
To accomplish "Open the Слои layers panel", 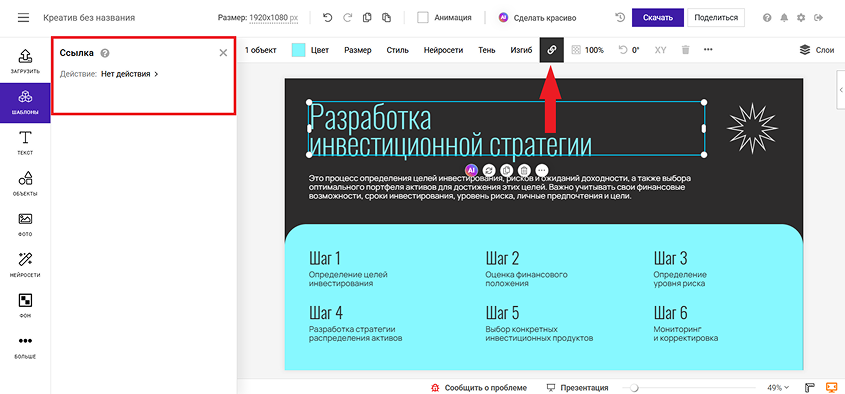I will 817,50.
